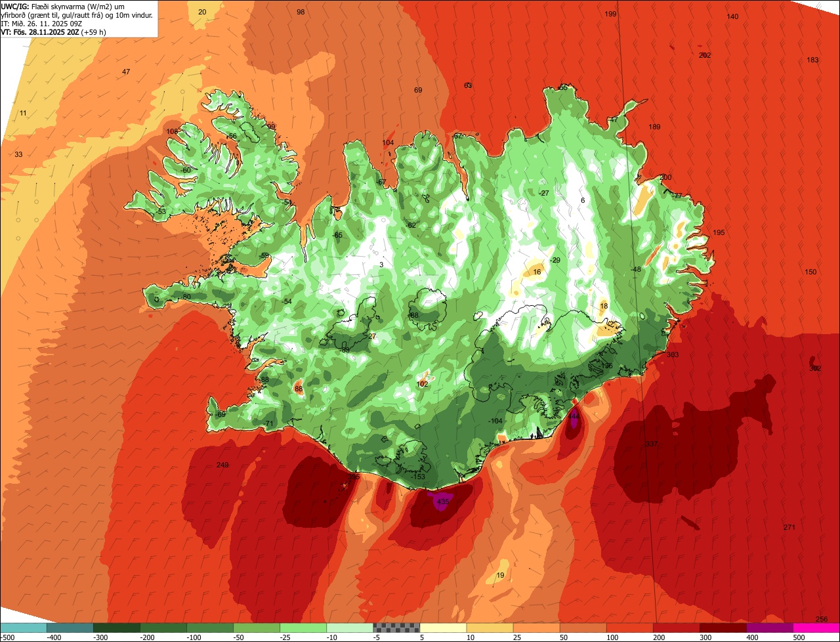Click the map value '-65' in northwest Iceland
This screenshot has height=642, width=840.
click(337, 235)
